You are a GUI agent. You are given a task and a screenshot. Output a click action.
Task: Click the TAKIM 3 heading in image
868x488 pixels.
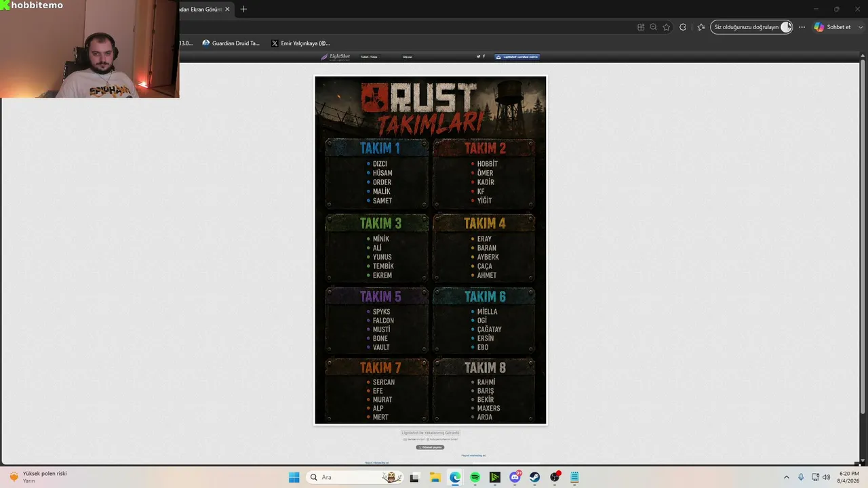pyautogui.click(x=380, y=223)
